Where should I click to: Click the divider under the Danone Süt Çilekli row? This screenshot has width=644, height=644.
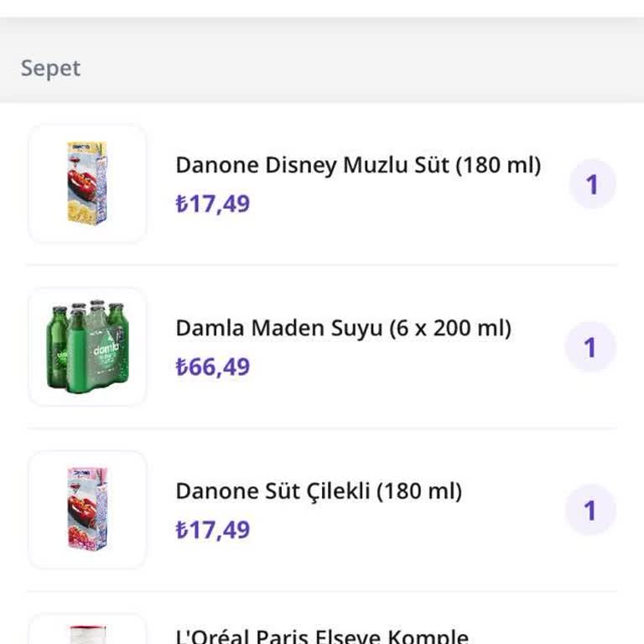(x=322, y=591)
